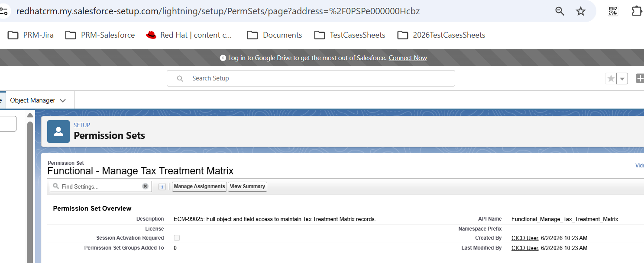Open the global actions plus icon
644x263 pixels.
tap(640, 78)
